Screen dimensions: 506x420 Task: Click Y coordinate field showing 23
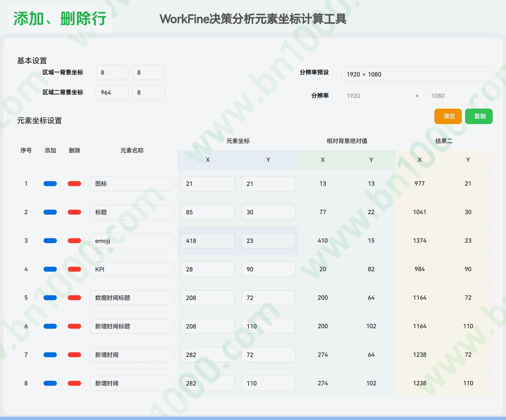click(x=268, y=240)
